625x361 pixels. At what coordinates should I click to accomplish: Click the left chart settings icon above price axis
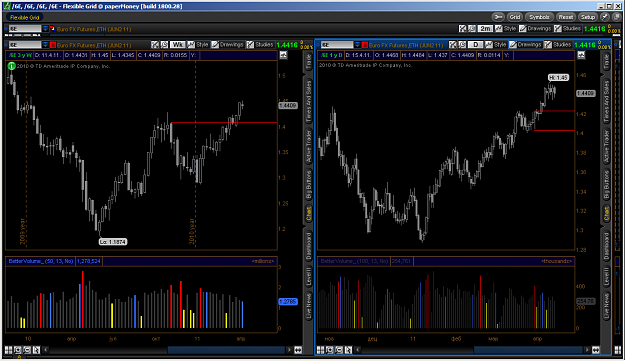tap(283, 55)
